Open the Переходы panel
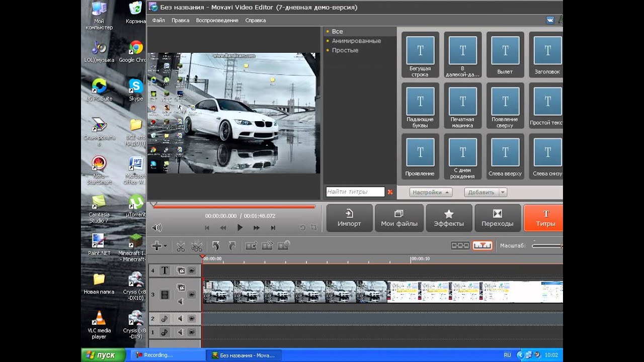Image resolution: width=644 pixels, height=362 pixels. pyautogui.click(x=497, y=218)
